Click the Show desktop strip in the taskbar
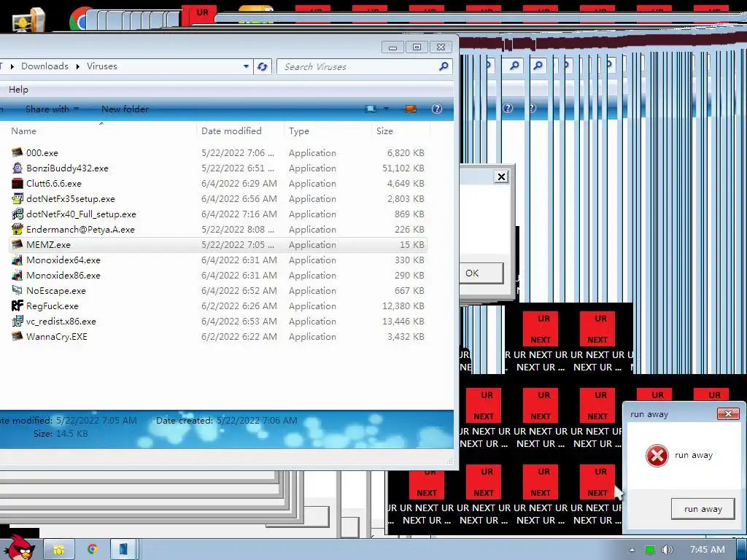 point(743,550)
